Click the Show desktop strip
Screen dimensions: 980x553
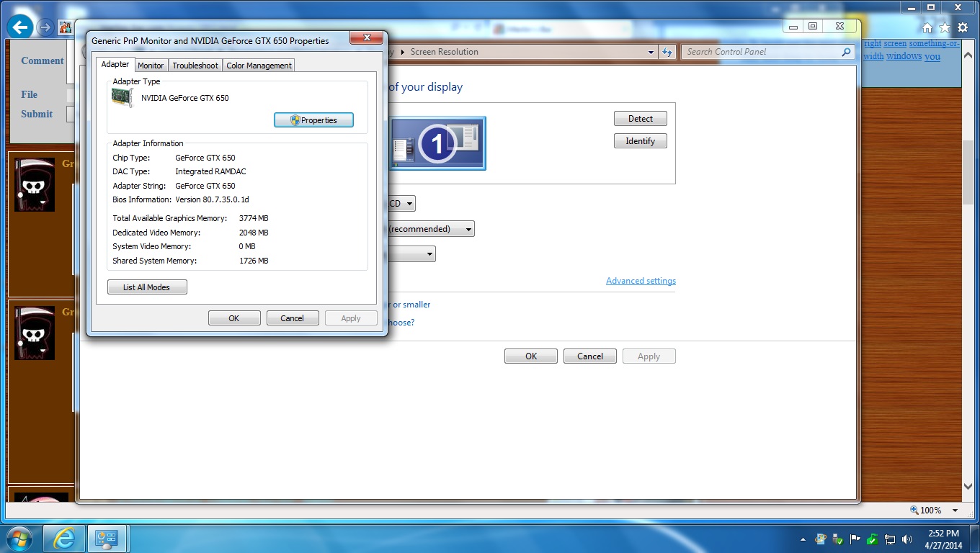(974, 539)
